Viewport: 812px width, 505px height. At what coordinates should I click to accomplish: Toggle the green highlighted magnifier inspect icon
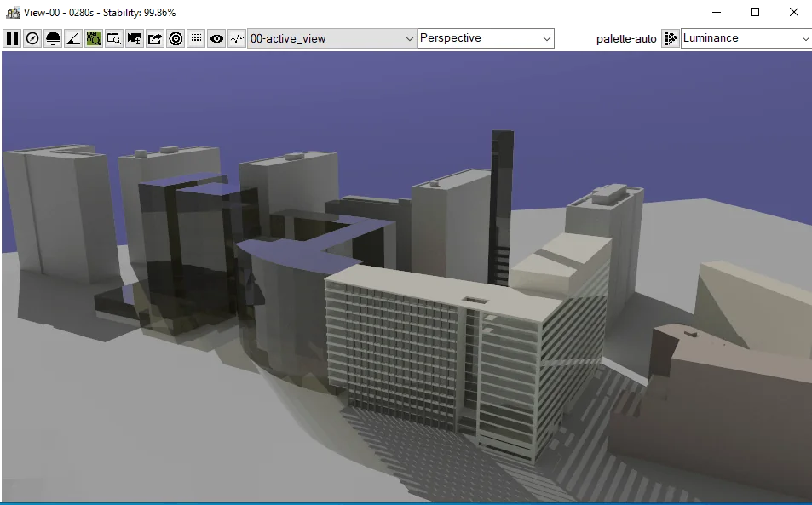pyautogui.click(x=94, y=38)
